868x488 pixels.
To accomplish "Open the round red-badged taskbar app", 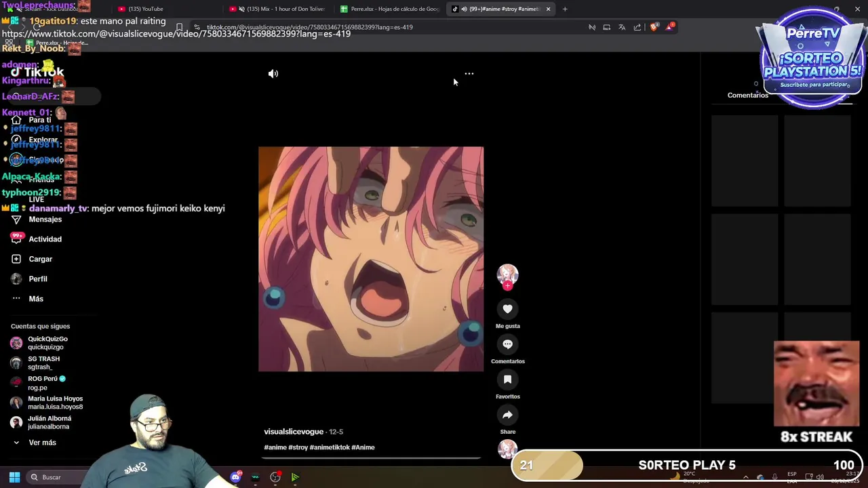I will tap(275, 477).
